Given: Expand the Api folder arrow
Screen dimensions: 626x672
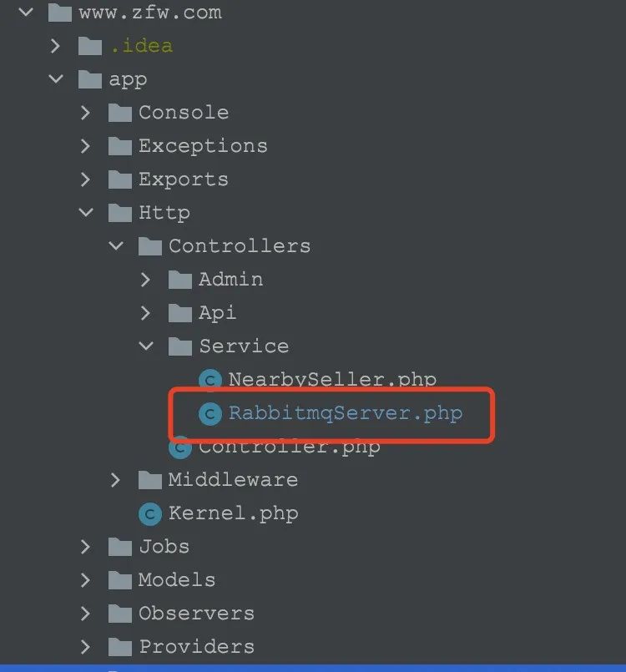Looking at the screenshot, I should click(146, 313).
